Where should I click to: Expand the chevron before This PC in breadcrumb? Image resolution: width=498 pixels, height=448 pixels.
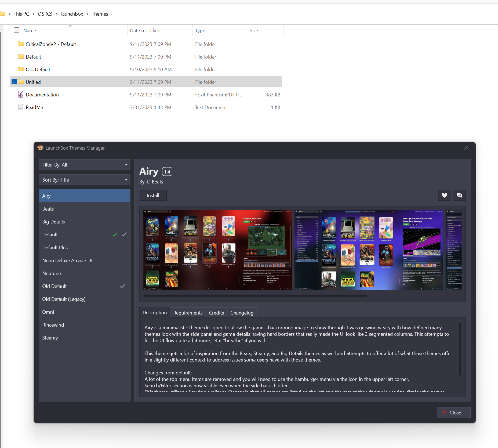click(x=9, y=14)
